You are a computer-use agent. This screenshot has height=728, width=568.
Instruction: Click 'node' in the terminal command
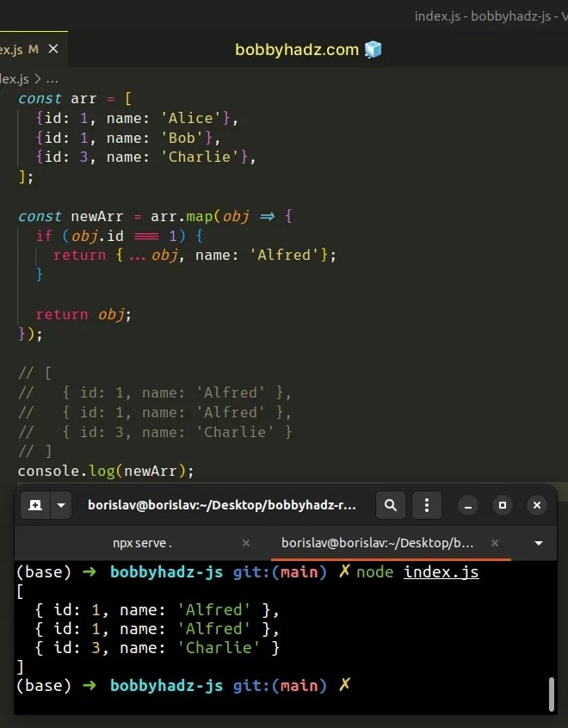pyautogui.click(x=375, y=572)
